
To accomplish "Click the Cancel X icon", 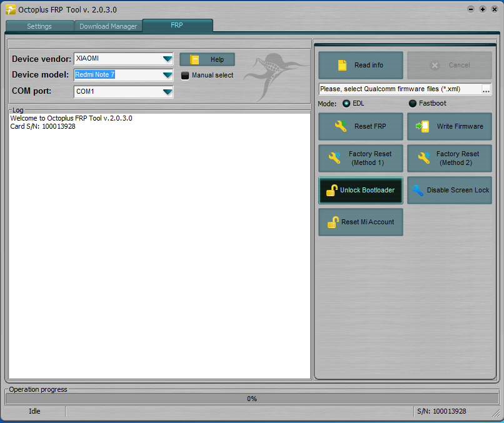I will pyautogui.click(x=435, y=65).
